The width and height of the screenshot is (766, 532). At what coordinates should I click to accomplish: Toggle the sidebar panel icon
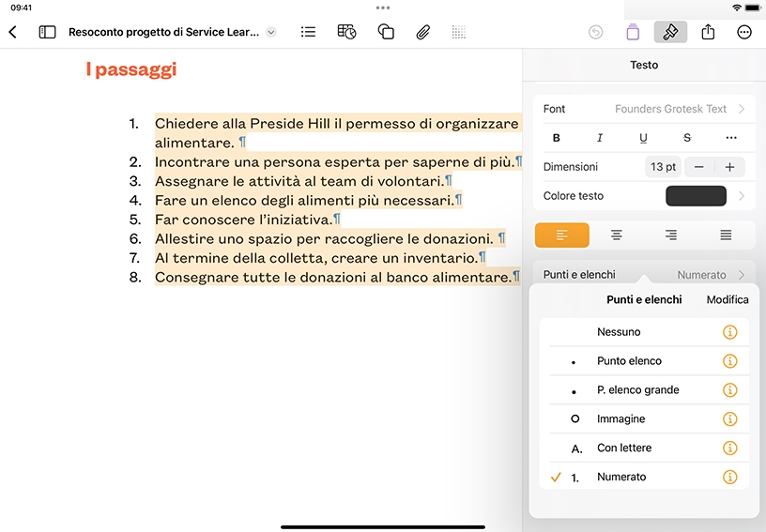click(47, 32)
